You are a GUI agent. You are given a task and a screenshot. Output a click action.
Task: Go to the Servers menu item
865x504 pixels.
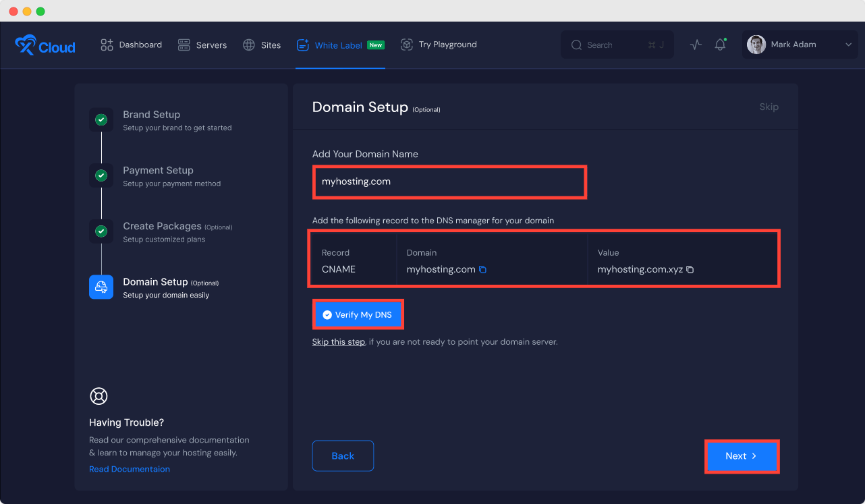tap(202, 45)
